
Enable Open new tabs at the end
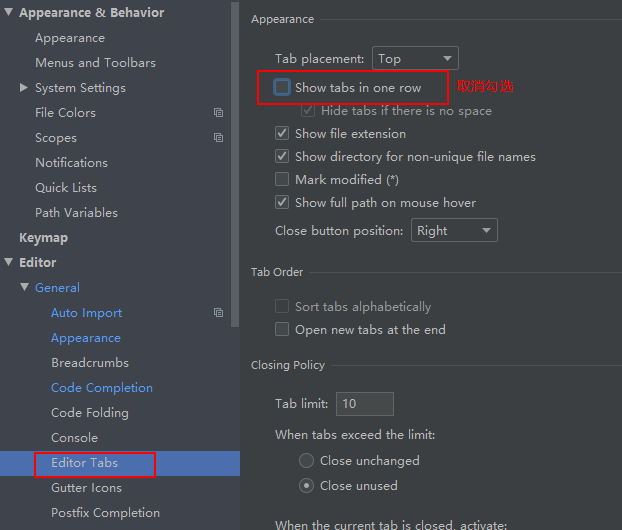tap(282, 330)
